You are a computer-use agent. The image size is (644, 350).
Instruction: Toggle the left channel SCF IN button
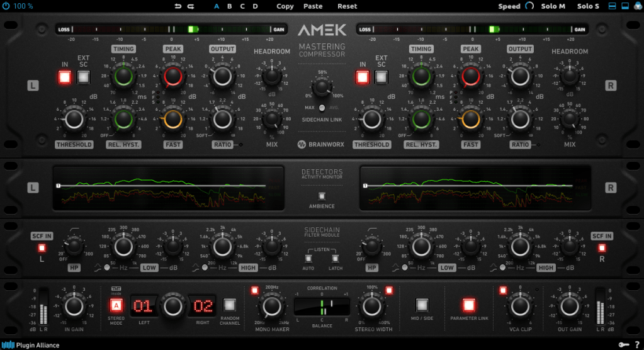point(42,247)
